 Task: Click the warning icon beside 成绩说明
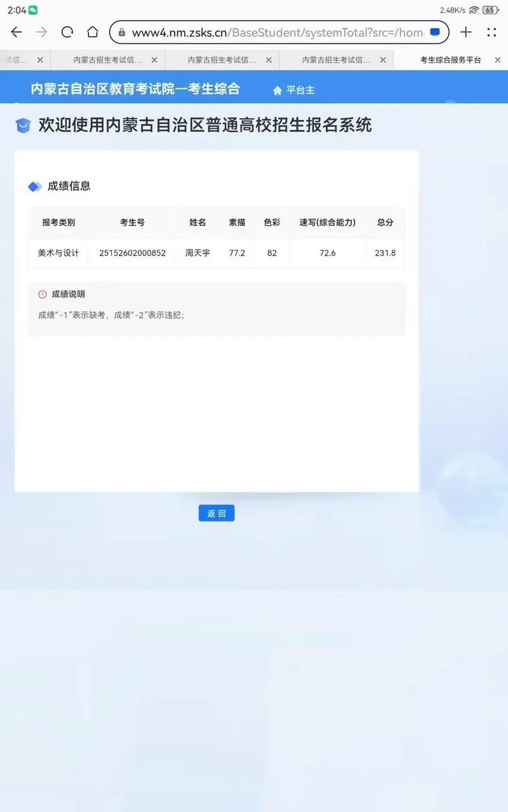click(x=41, y=294)
